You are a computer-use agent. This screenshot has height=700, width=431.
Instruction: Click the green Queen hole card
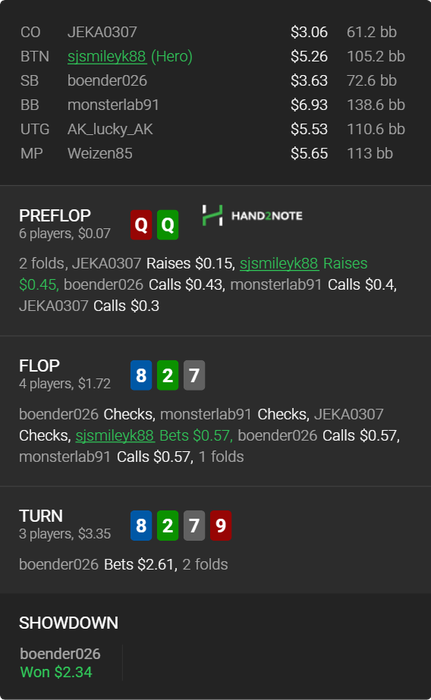[167, 225]
